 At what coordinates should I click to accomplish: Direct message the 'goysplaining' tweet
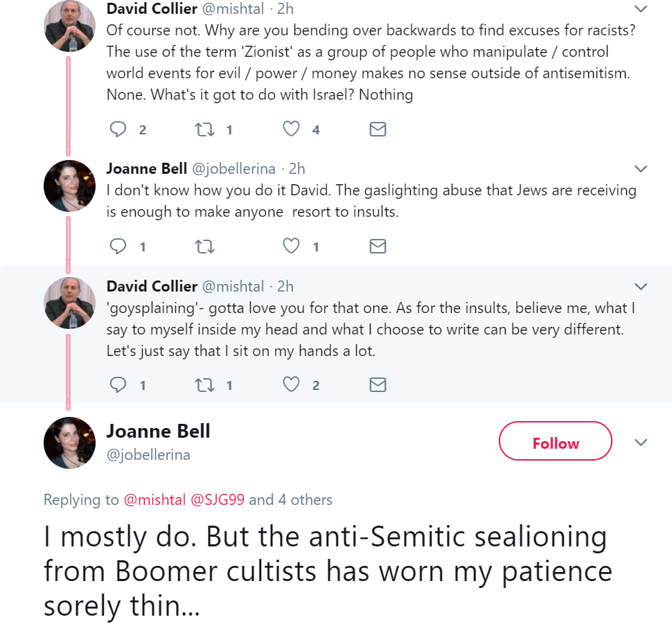point(378,385)
